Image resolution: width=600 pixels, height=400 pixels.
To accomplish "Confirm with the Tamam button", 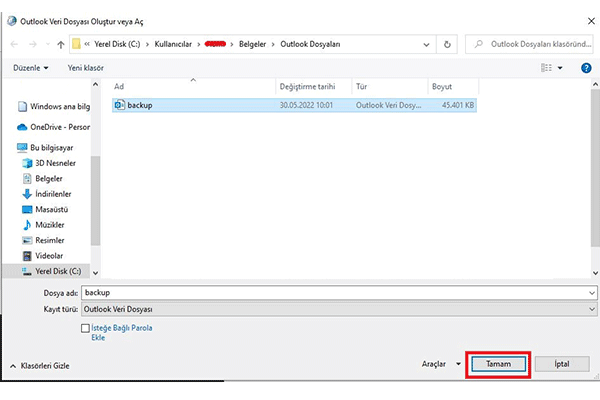I will tap(498, 364).
